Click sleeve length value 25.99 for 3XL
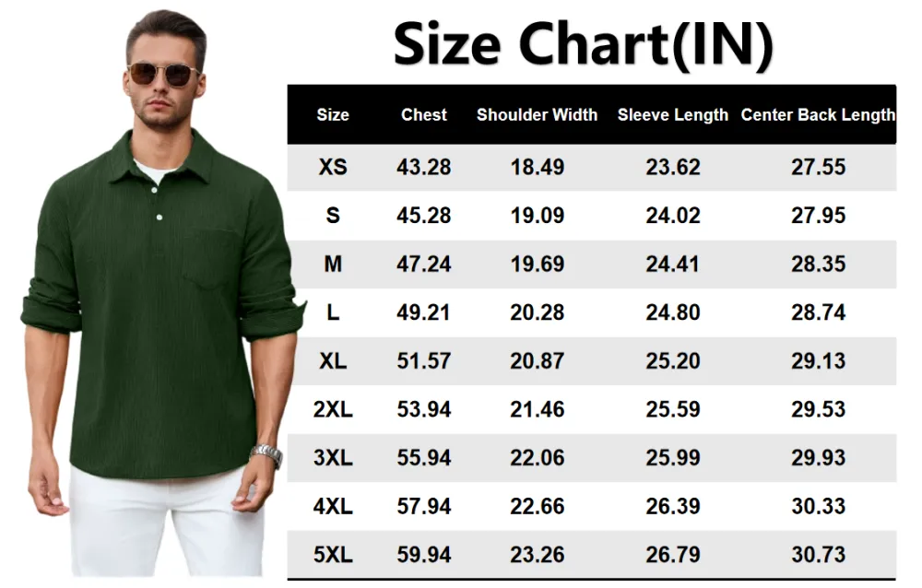The image size is (922, 588). point(672,458)
